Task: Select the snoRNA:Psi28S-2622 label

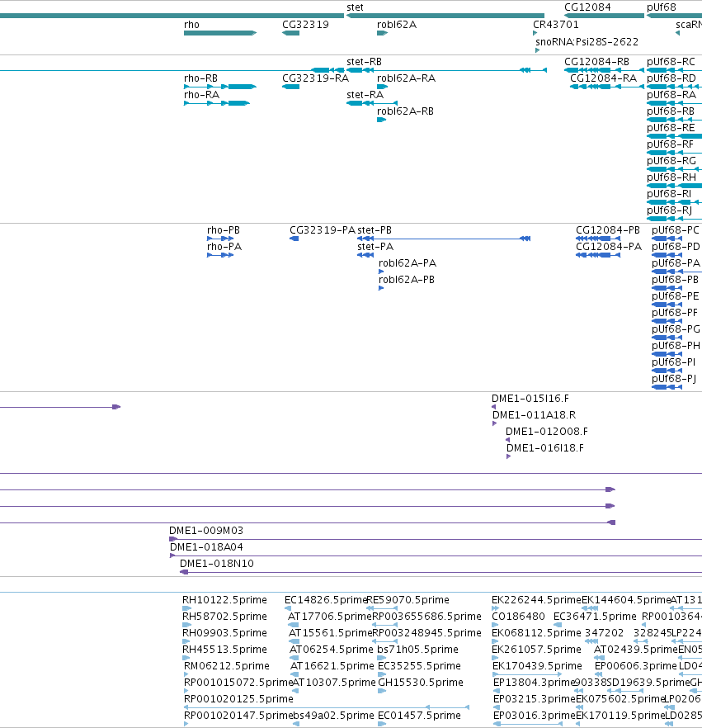Action: pyautogui.click(x=587, y=42)
